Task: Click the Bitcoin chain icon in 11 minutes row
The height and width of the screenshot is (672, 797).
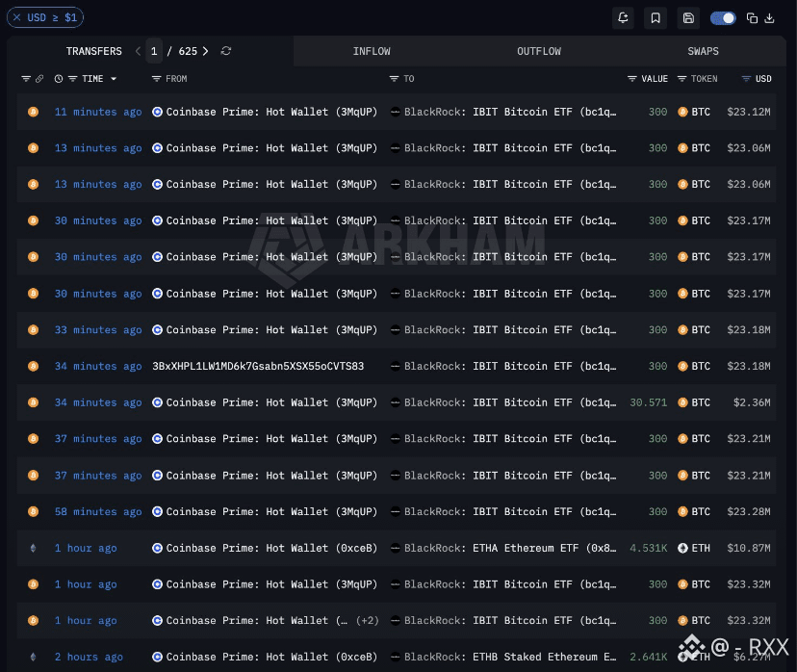Action: [x=33, y=112]
